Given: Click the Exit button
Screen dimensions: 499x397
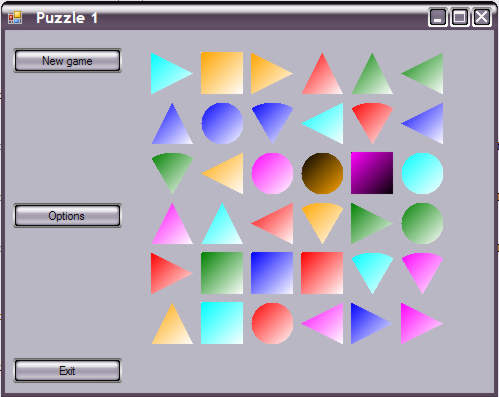Looking at the screenshot, I should 67,370.
